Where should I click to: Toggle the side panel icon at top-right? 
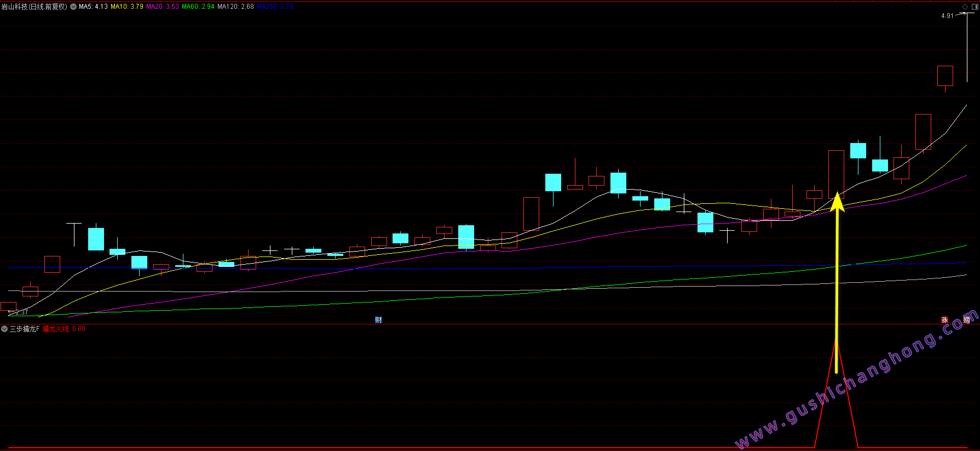point(975,7)
